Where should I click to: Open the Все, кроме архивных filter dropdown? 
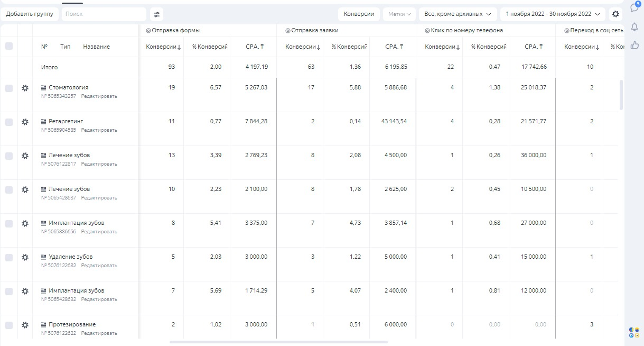(x=458, y=14)
